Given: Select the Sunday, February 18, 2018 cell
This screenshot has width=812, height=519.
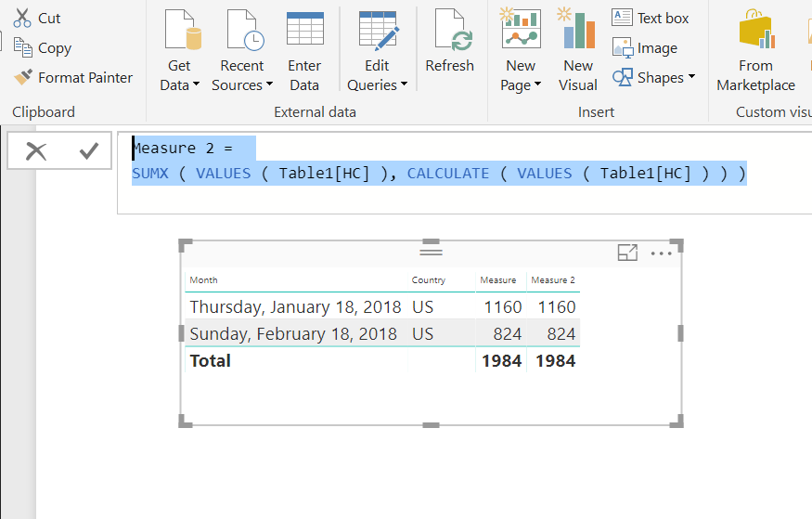Looking at the screenshot, I should coord(293,333).
